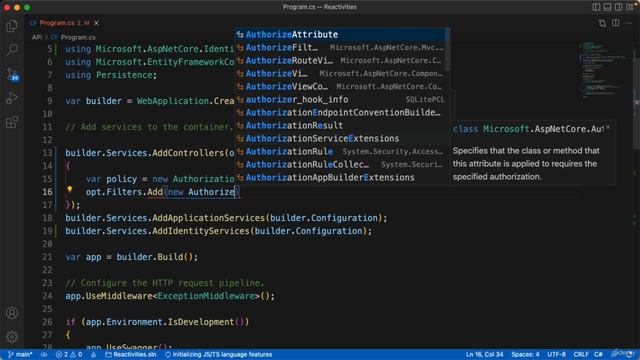Pick the AuthorizationRuleCollec… suggestion
This screenshot has height=360, width=640.
342,165
